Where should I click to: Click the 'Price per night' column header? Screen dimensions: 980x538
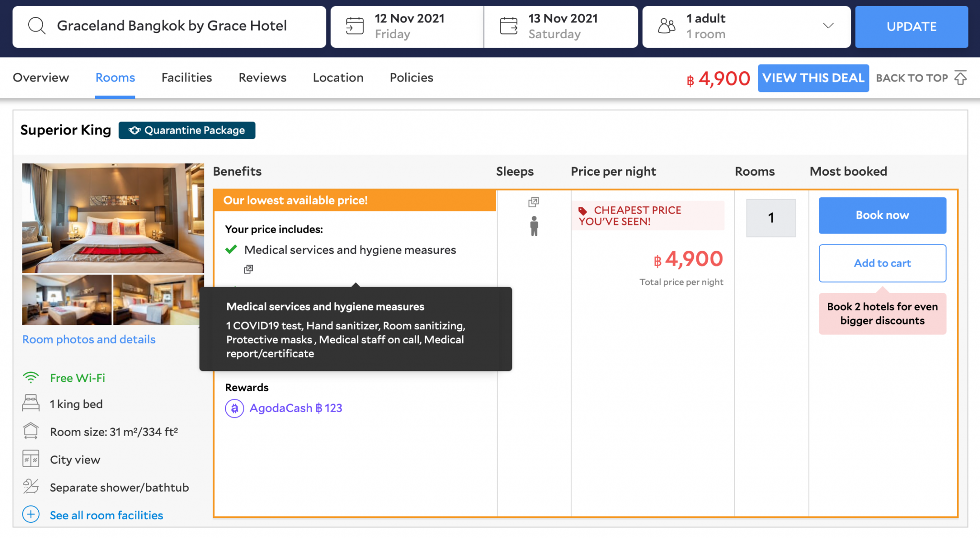613,171
